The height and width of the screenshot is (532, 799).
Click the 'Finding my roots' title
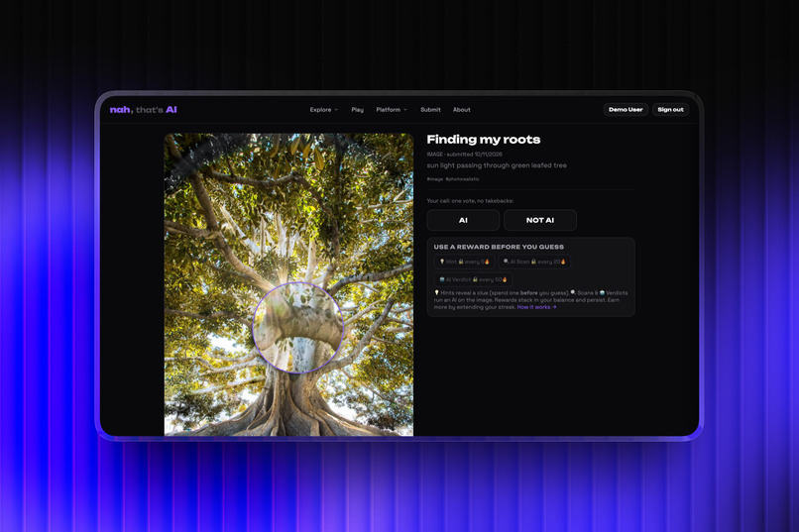[x=484, y=140]
